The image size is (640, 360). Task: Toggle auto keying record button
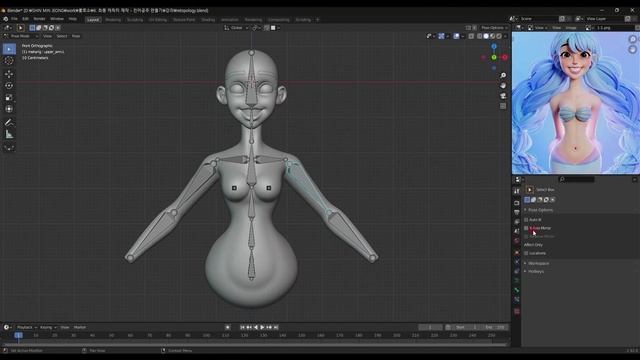(228, 327)
